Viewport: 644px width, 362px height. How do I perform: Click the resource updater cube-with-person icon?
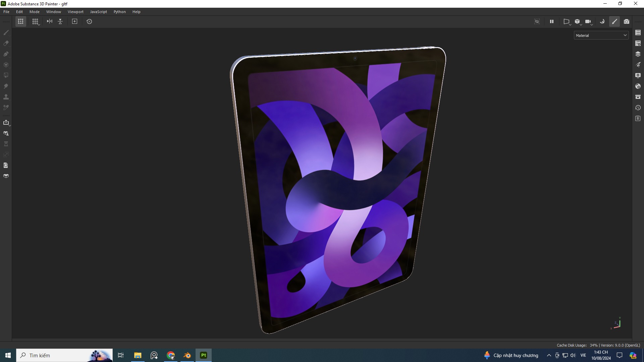(6, 133)
